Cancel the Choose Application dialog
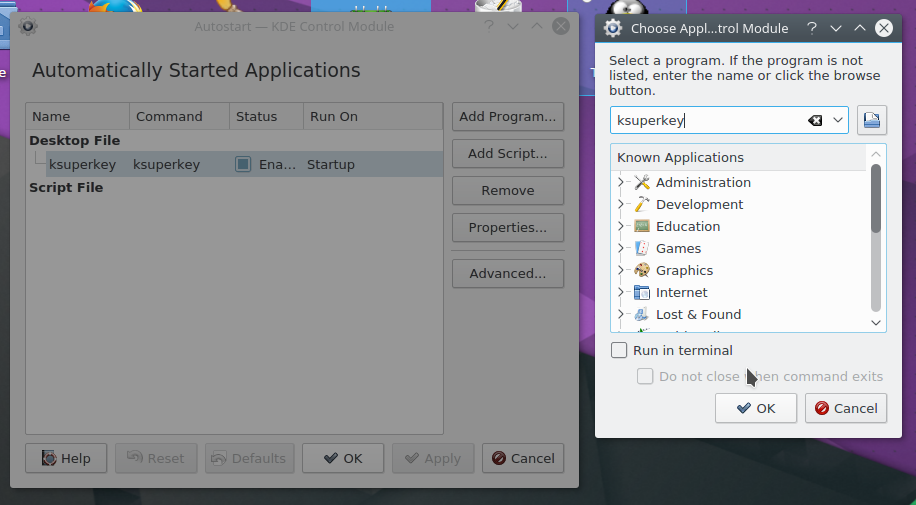Screen dimensions: 916x505 (845, 408)
